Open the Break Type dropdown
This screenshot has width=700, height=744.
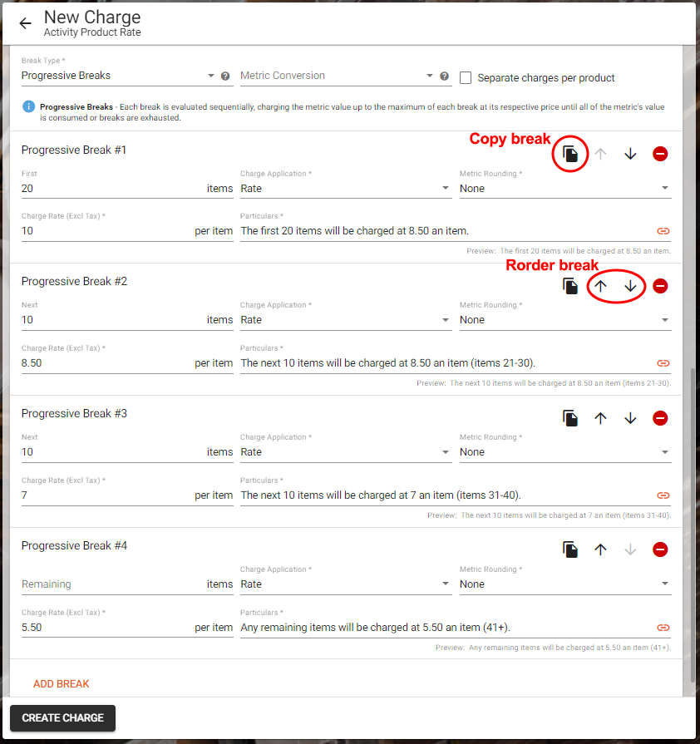click(116, 76)
